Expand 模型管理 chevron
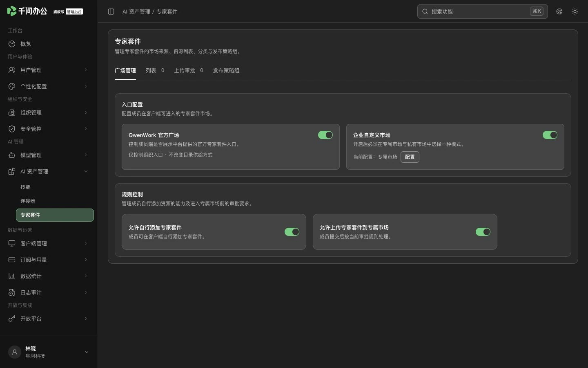The image size is (588, 368). [x=86, y=155]
